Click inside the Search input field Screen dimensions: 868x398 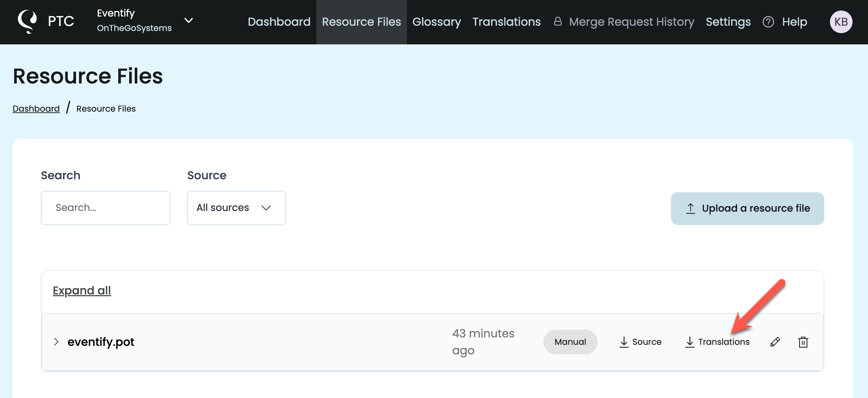[x=105, y=208]
